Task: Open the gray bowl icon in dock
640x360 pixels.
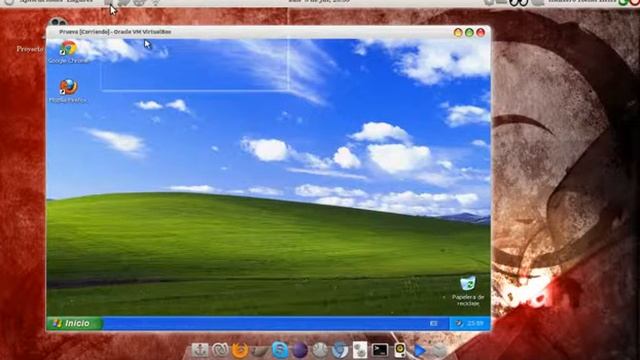Action: click(x=260, y=350)
